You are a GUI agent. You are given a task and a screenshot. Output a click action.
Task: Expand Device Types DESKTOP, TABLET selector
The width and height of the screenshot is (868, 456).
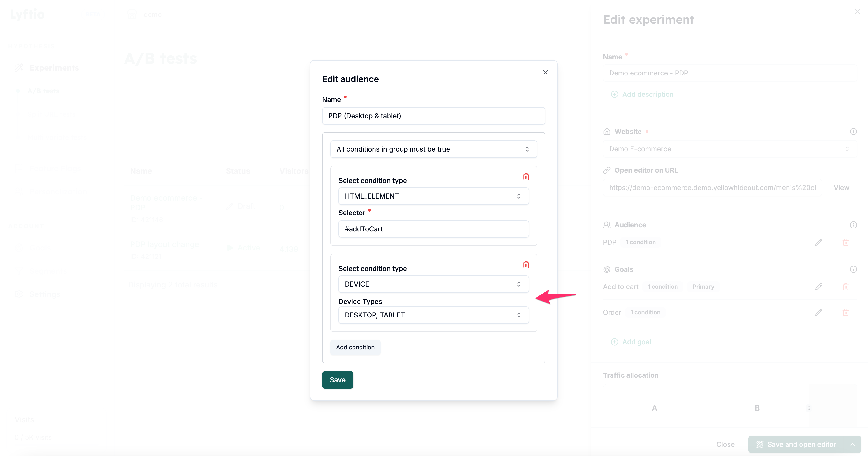(x=433, y=315)
